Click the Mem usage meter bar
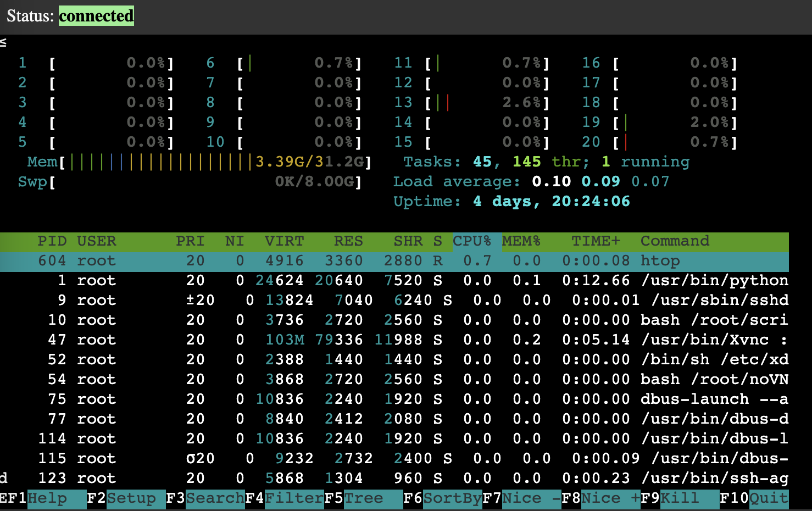The height and width of the screenshot is (511, 812). [x=199, y=162]
